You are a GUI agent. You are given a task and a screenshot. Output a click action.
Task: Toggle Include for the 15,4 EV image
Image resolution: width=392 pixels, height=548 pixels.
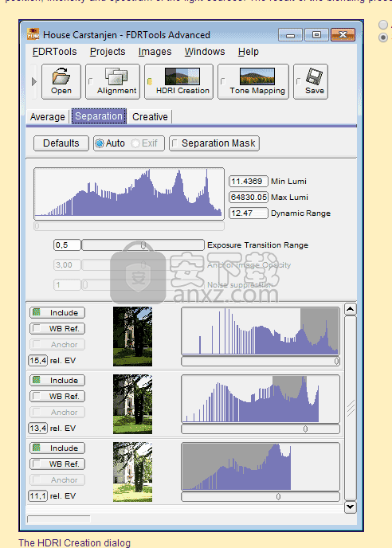coord(57,312)
